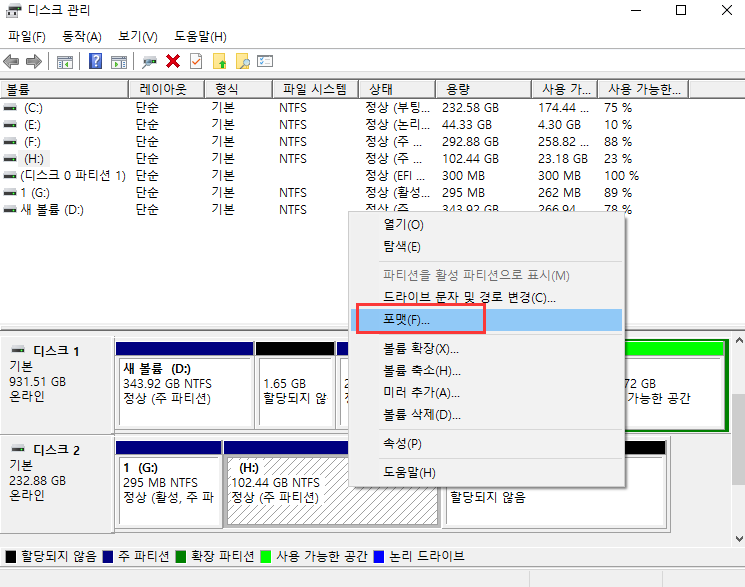Select the 디스크 0 파티션 1 drive icon

pyautogui.click(x=10, y=176)
